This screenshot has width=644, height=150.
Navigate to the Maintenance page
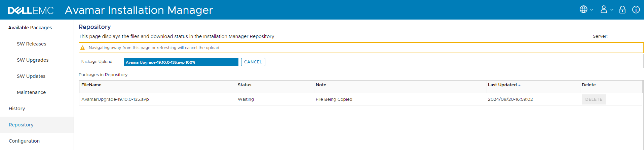tap(31, 92)
